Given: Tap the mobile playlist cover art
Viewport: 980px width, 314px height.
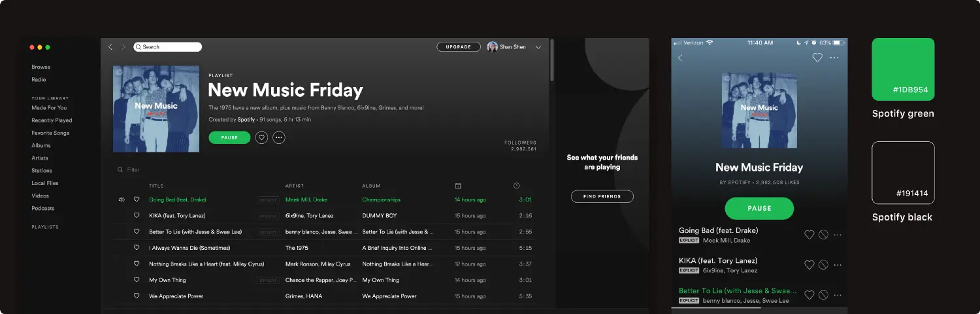Looking at the screenshot, I should (759, 110).
